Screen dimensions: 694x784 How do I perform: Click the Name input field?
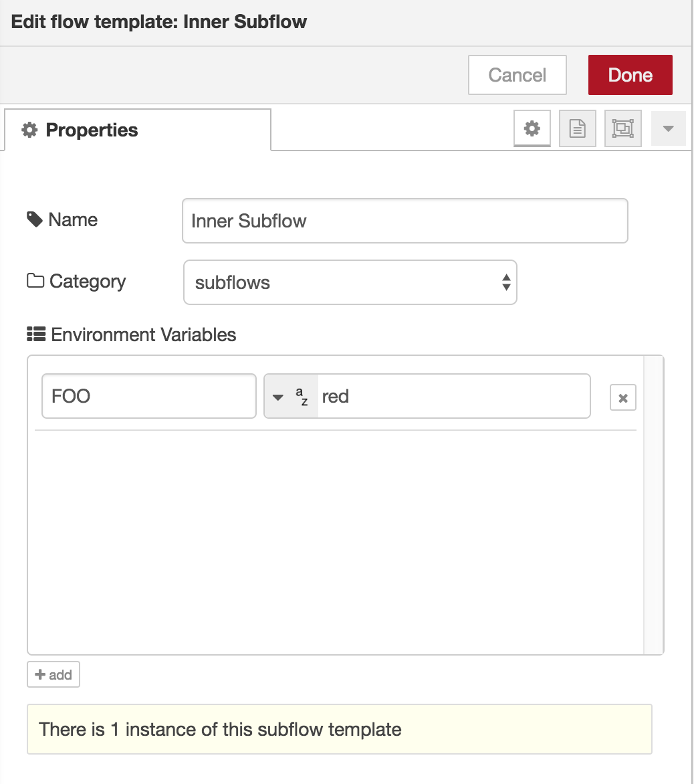[x=404, y=221]
